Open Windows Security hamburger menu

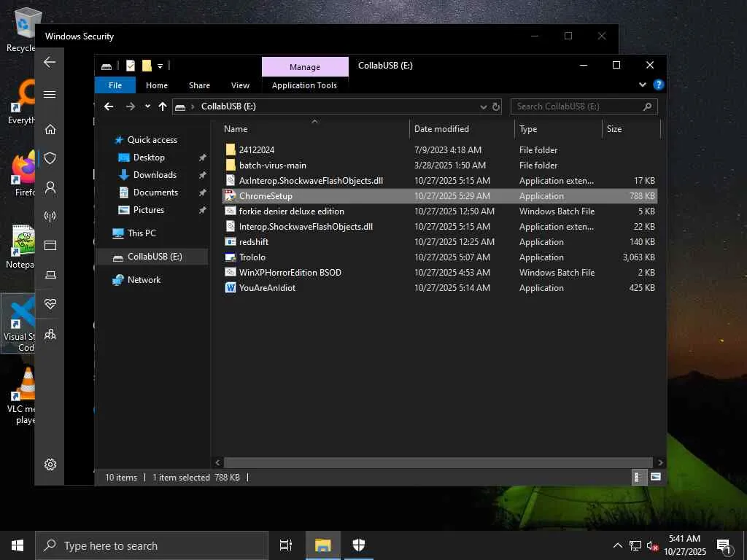point(50,94)
